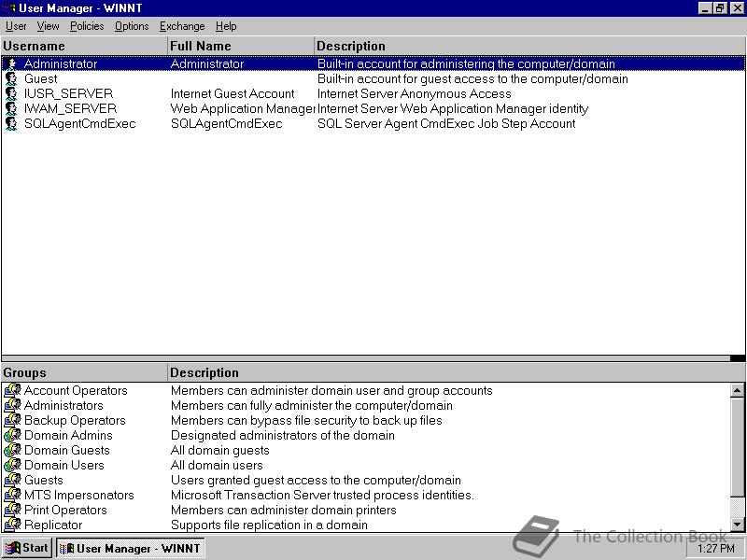Viewport: 747px width, 560px height.
Task: Select the Guest username
Action: coord(40,78)
